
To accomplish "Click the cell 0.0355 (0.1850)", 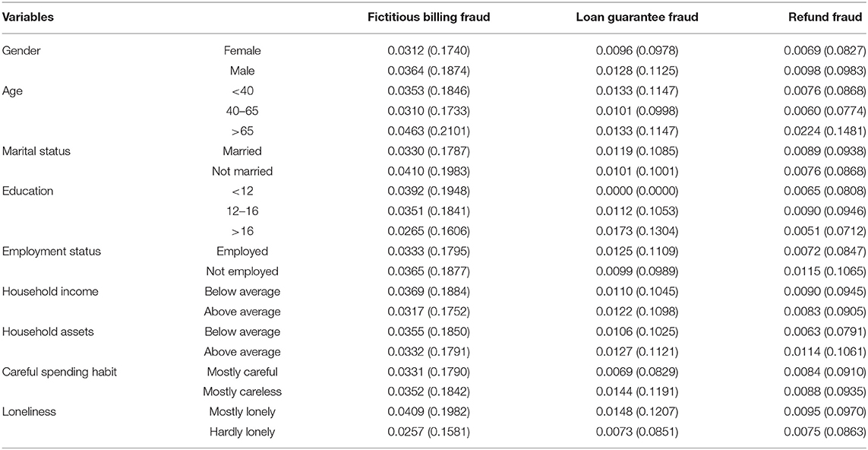I will tap(428, 331).
